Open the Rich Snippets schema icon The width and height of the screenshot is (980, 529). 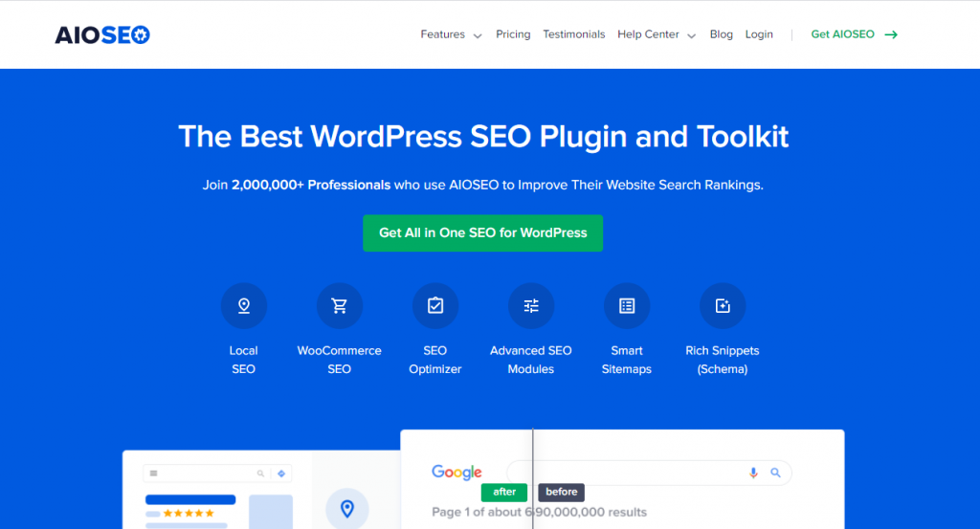[722, 306]
